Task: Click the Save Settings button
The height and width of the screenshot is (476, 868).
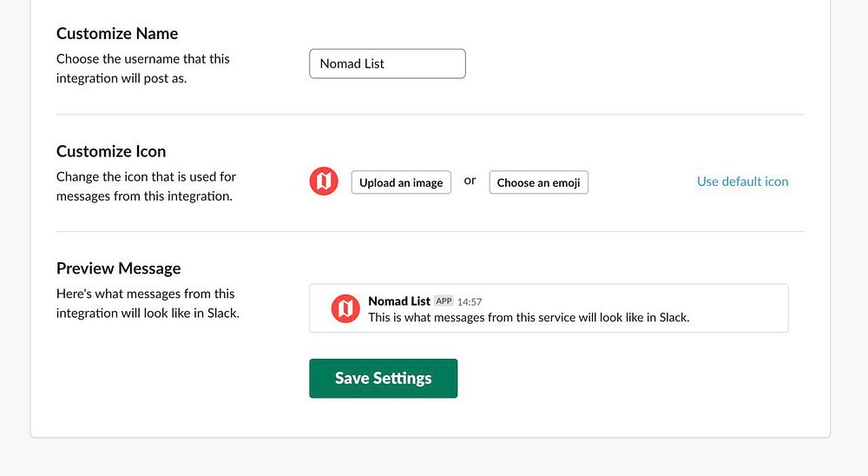Action: pos(383,379)
